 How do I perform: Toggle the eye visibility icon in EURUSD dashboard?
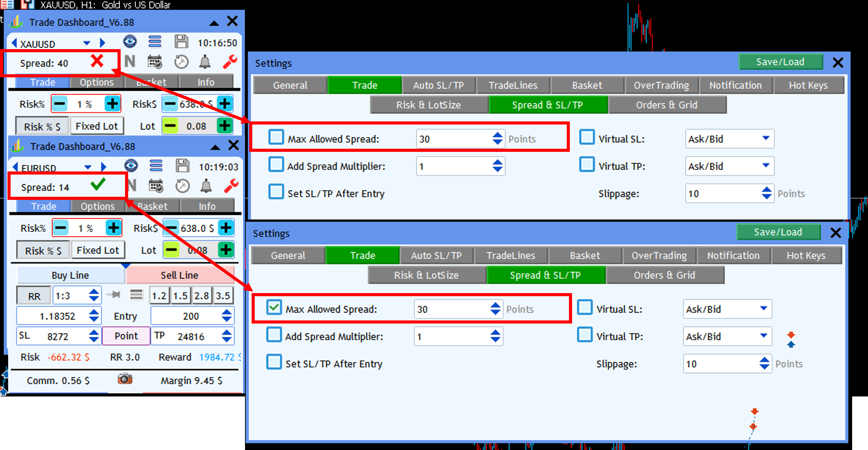click(131, 166)
